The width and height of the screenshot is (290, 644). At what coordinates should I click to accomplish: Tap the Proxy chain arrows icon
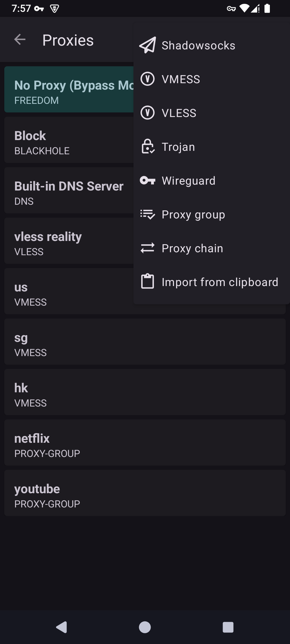[x=147, y=248]
